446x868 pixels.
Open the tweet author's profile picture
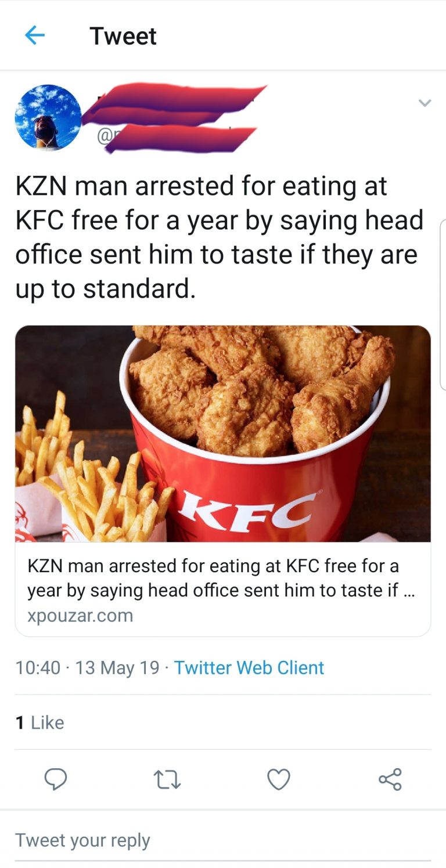48,118
